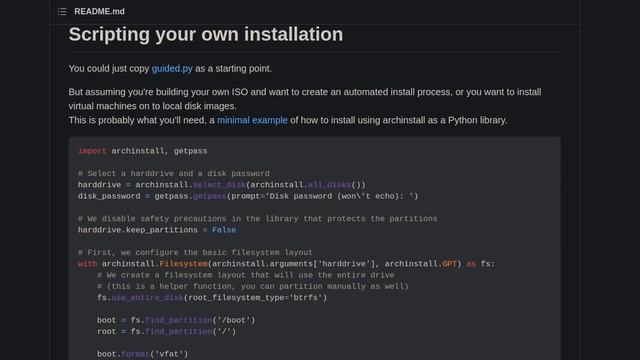Viewport: 640px width, 360px height.
Task: Click '# We disable safety precautions' comment line
Action: coord(258,219)
